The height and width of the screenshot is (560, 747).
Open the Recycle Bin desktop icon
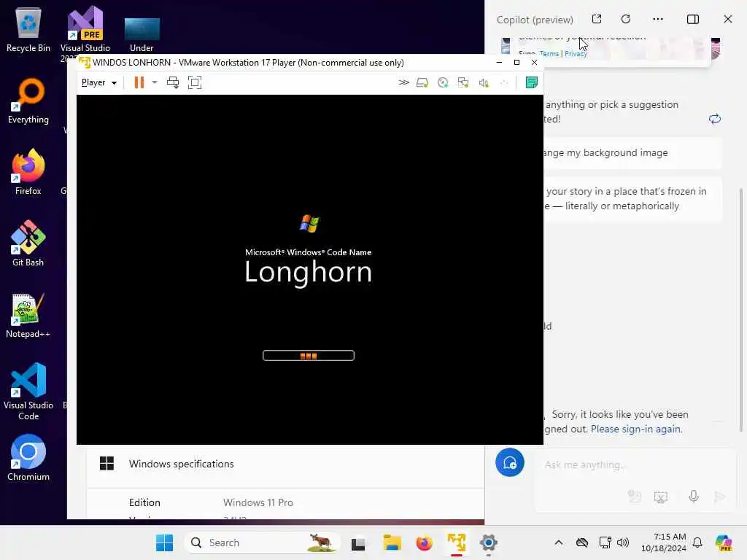click(x=28, y=29)
